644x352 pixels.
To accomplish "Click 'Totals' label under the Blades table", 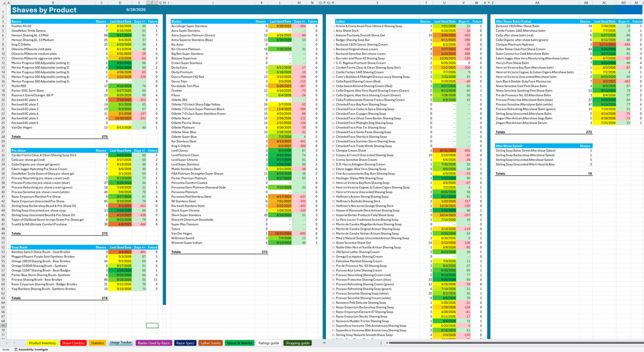I will click(176, 252).
